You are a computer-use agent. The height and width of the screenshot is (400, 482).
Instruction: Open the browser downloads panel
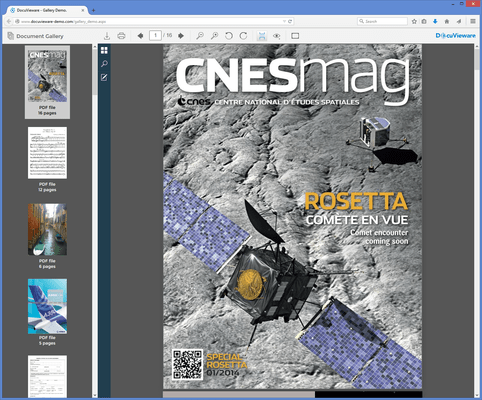coord(435,21)
